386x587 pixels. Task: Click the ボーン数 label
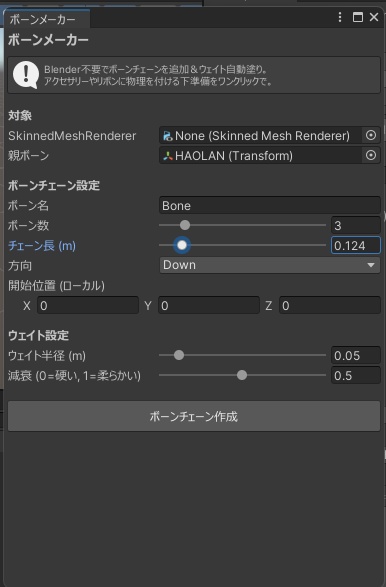click(x=28, y=225)
